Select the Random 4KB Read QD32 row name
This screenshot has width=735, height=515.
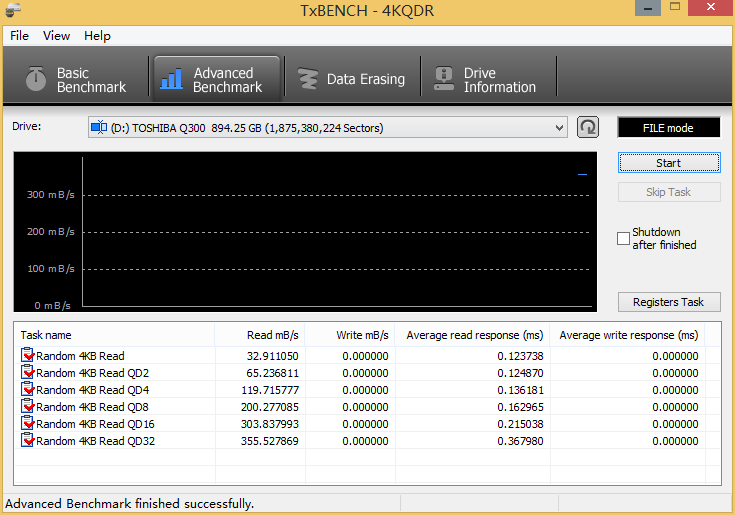click(96, 441)
